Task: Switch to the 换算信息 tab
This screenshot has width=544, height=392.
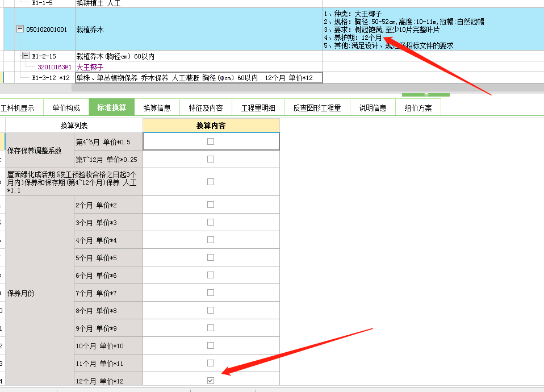Action: (x=157, y=108)
